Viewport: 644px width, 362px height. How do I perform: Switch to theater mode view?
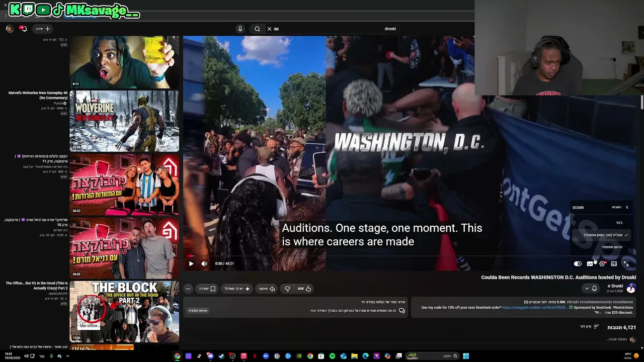click(614, 263)
